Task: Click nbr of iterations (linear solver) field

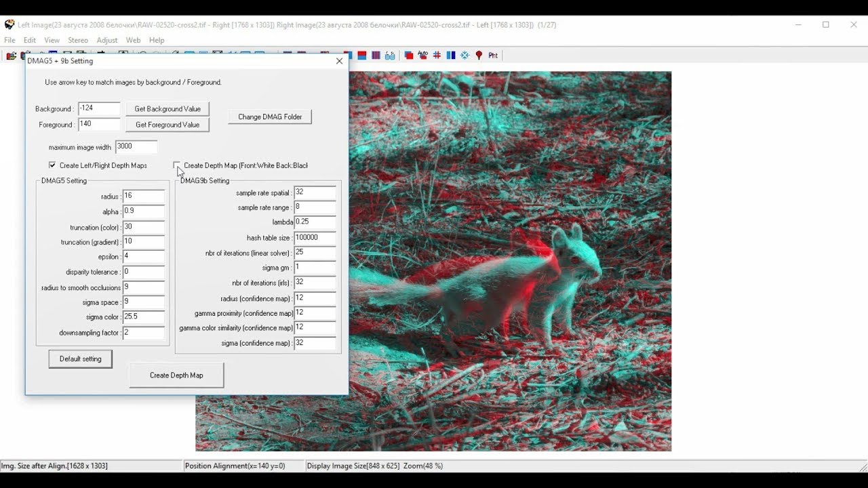Action: tap(315, 253)
